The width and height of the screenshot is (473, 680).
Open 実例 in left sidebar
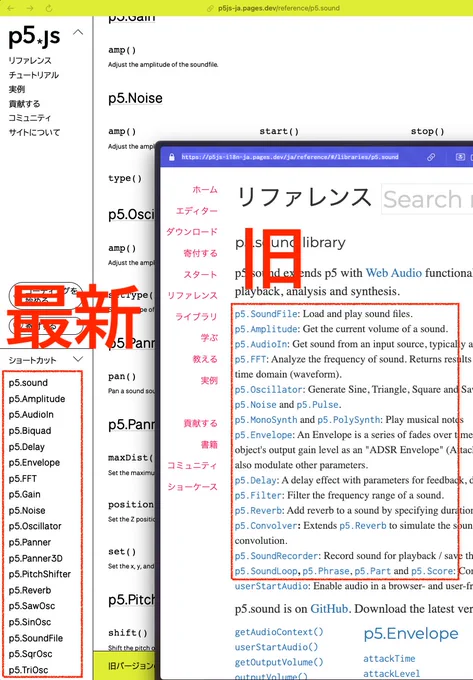tap(17, 89)
